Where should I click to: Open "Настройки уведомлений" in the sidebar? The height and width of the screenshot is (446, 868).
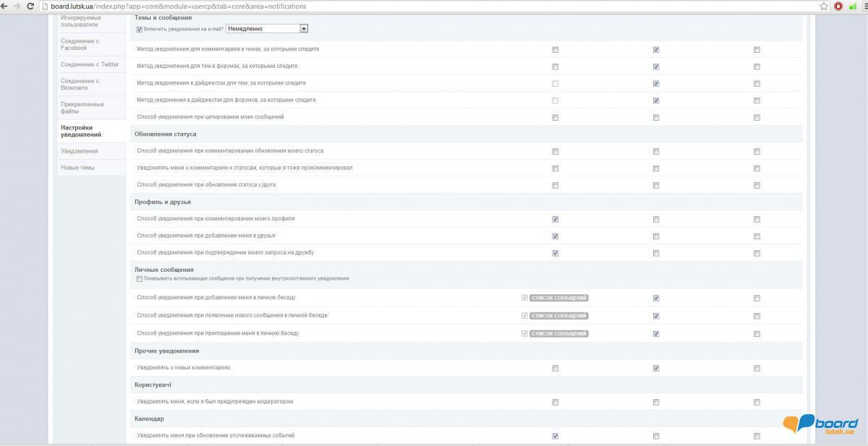click(81, 131)
